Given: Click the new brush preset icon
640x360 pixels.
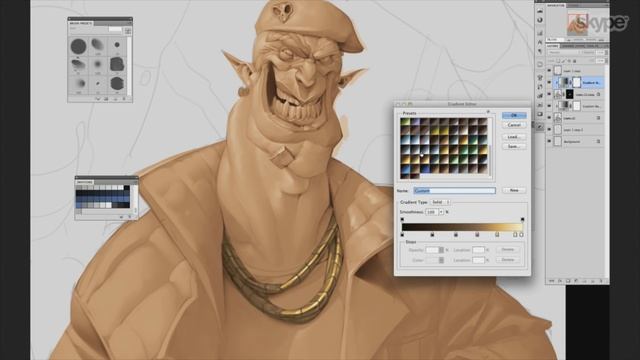Looking at the screenshot, I should click(116, 99).
